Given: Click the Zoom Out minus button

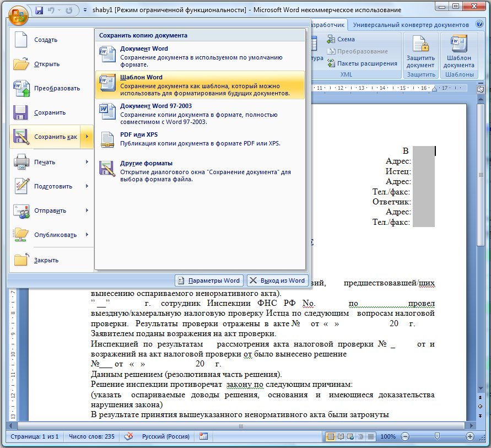Looking at the screenshot, I should (405, 436).
